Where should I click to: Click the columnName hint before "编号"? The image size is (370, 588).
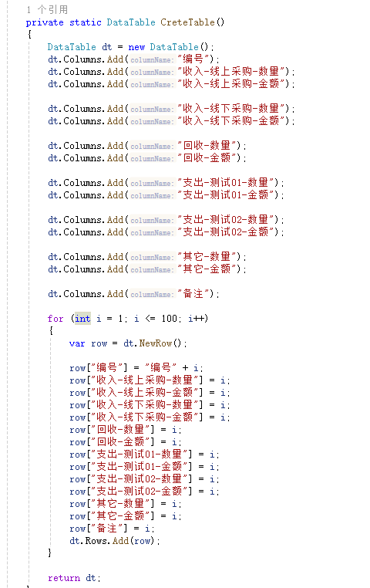(152, 60)
